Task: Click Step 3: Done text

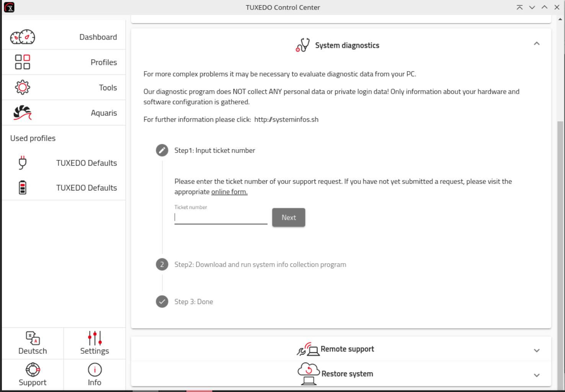Action: (x=194, y=301)
